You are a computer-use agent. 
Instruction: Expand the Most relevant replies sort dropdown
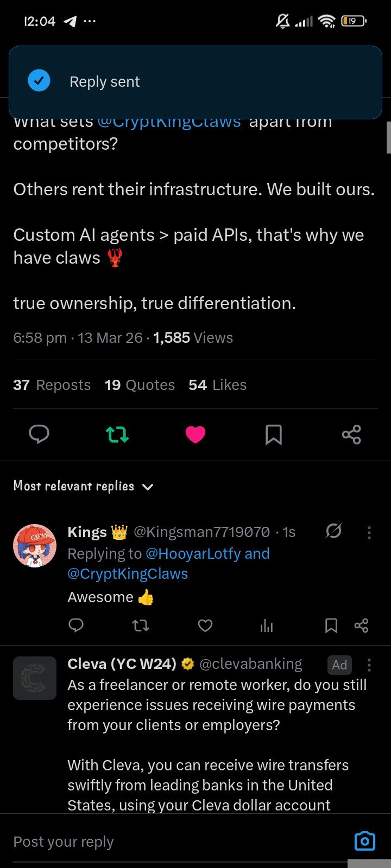84,486
